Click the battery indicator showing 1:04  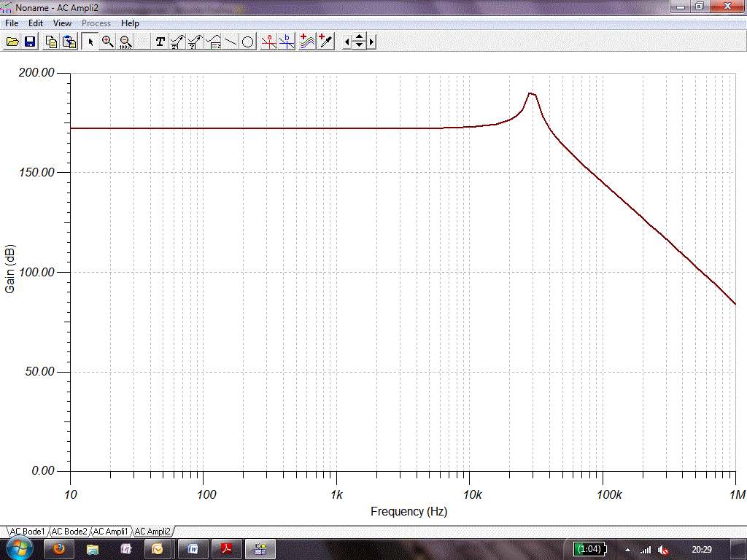pos(589,549)
